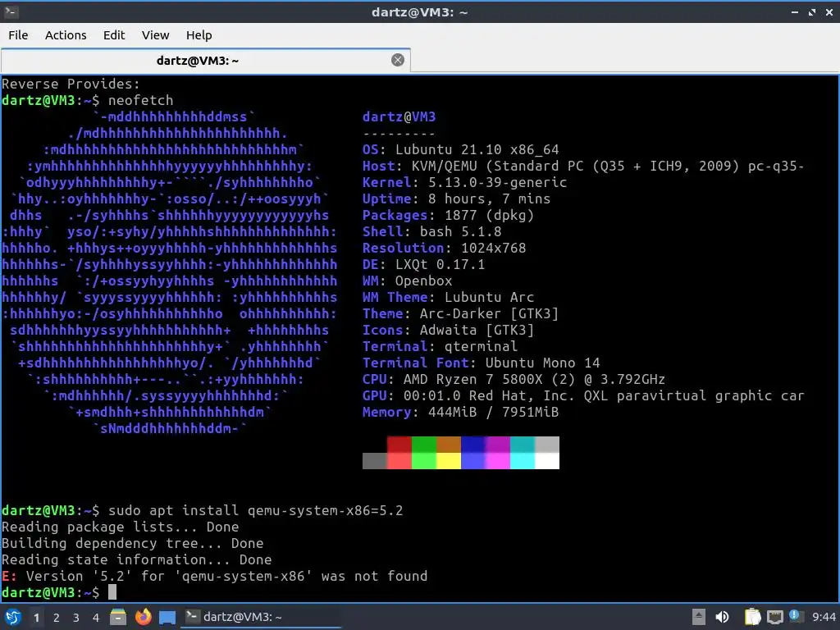Screen dimensions: 840x630
Task: Close the qterminal window
Action: pyautogui.click(x=830, y=11)
